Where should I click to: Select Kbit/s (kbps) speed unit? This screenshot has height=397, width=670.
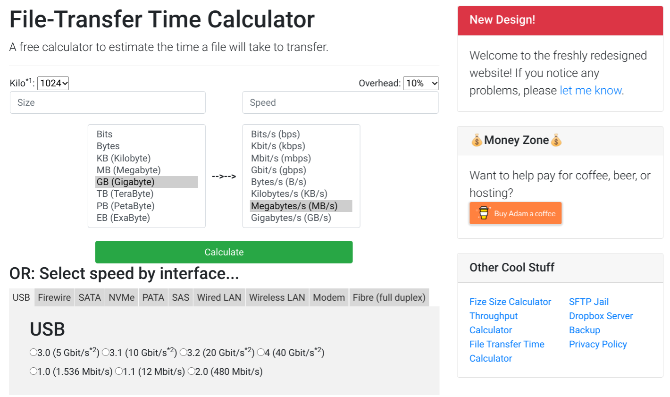pyautogui.click(x=301, y=146)
